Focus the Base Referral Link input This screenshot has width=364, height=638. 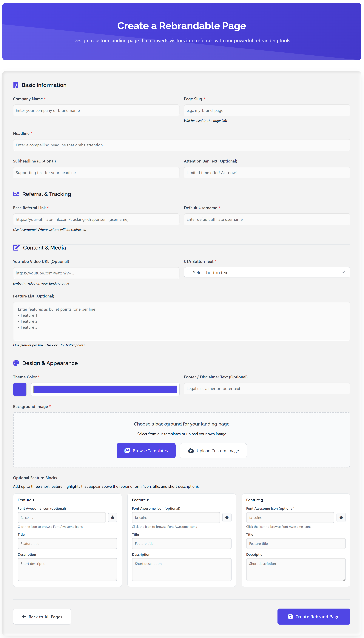point(96,219)
